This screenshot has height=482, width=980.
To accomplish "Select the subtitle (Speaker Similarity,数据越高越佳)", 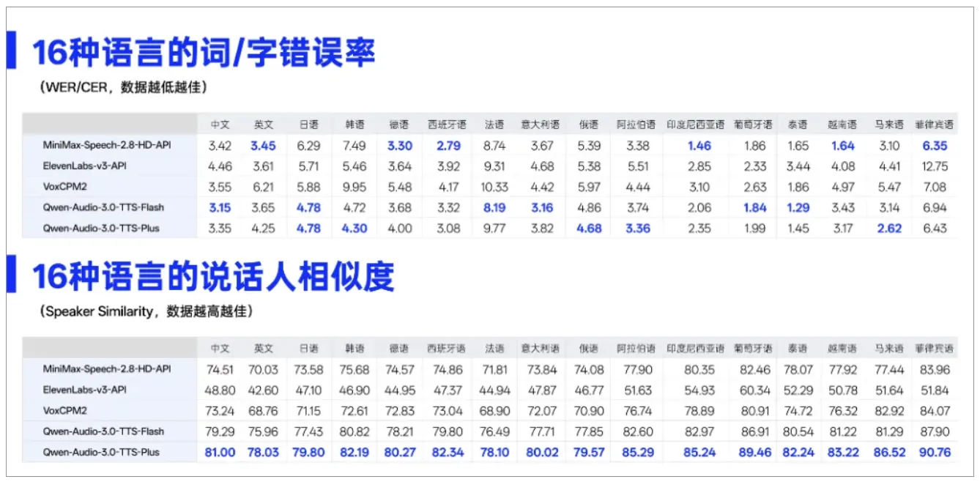I will pos(146,311).
